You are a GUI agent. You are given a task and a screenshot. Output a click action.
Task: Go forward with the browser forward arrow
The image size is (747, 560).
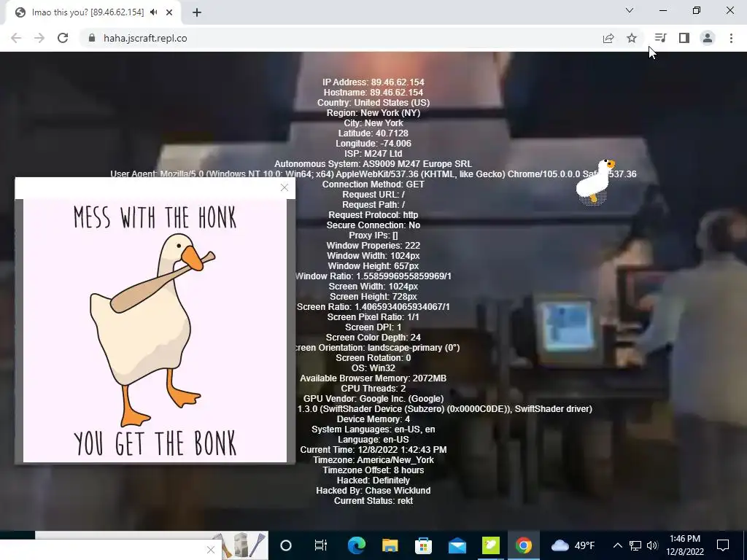pos(39,38)
